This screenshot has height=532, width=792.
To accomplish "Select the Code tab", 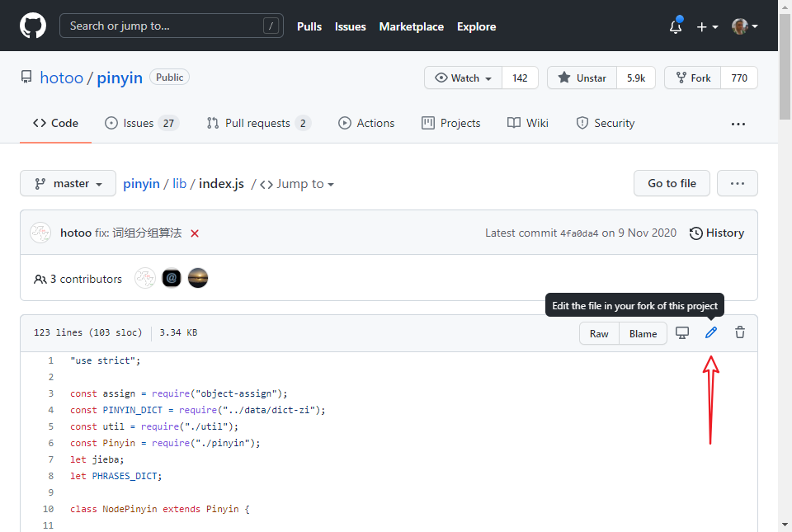I will [x=55, y=123].
